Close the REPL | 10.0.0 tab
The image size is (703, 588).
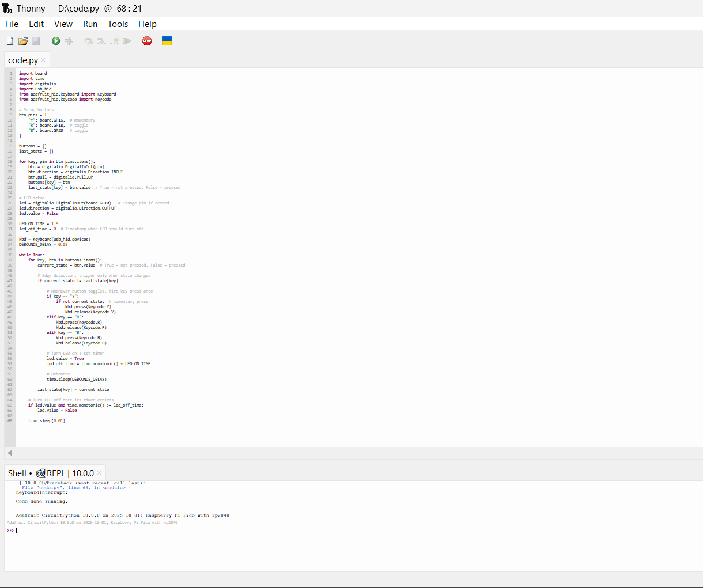click(99, 473)
